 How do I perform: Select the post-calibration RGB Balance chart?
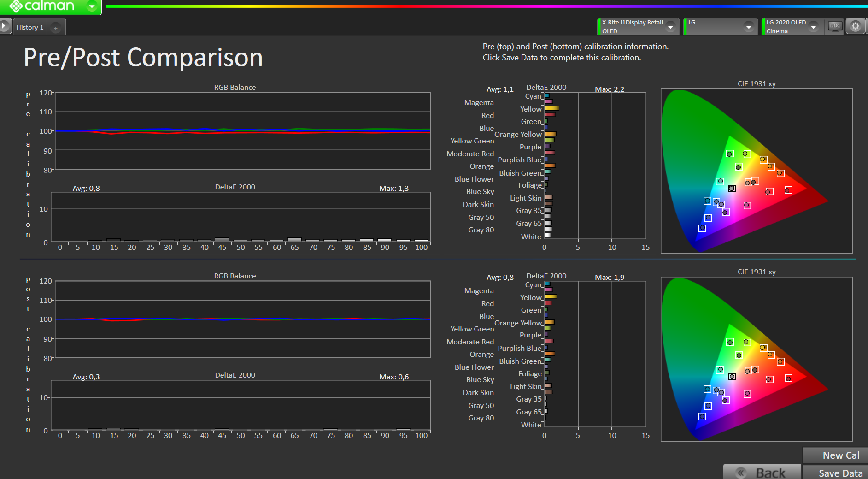(242, 319)
